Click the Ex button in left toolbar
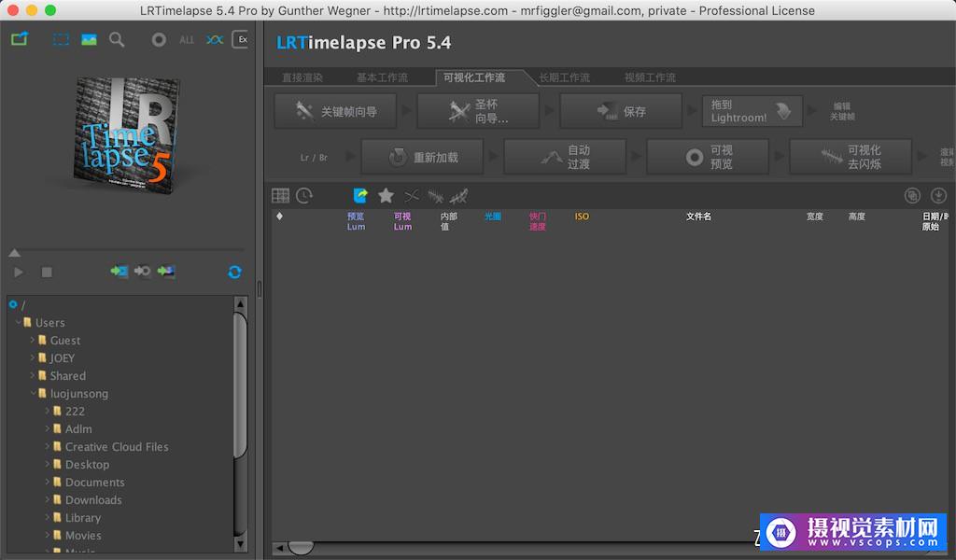The image size is (956, 560). pos(241,39)
